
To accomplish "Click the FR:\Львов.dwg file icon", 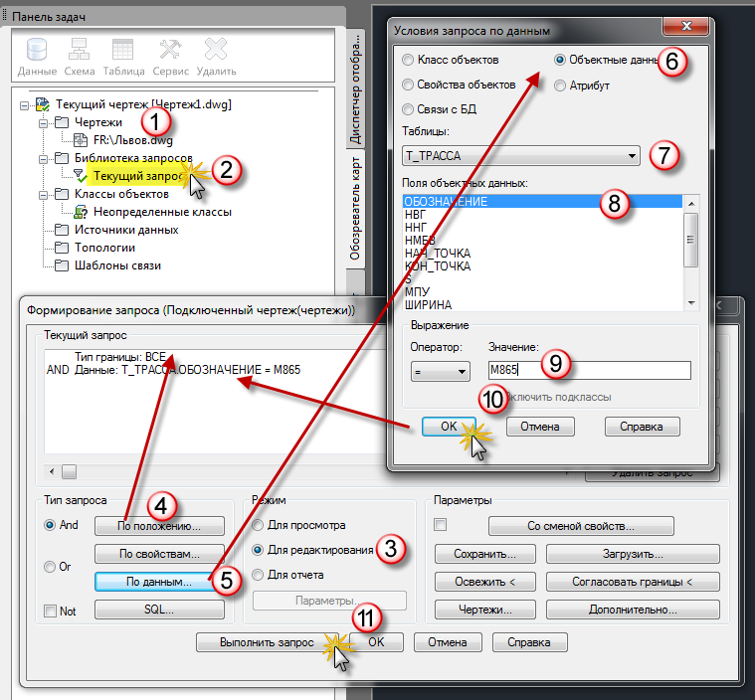I will [x=80, y=140].
